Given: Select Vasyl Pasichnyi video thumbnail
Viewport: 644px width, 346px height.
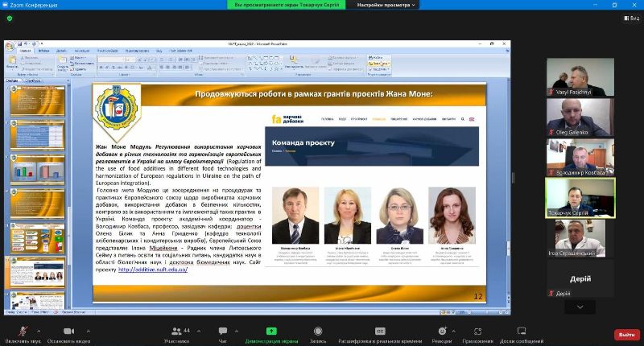Looking at the screenshot, I should (x=580, y=76).
